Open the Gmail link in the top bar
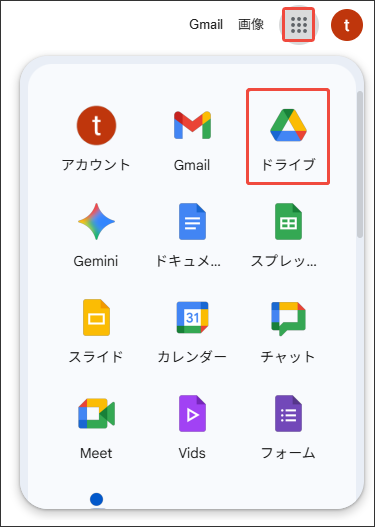The image size is (375, 527). point(206,25)
